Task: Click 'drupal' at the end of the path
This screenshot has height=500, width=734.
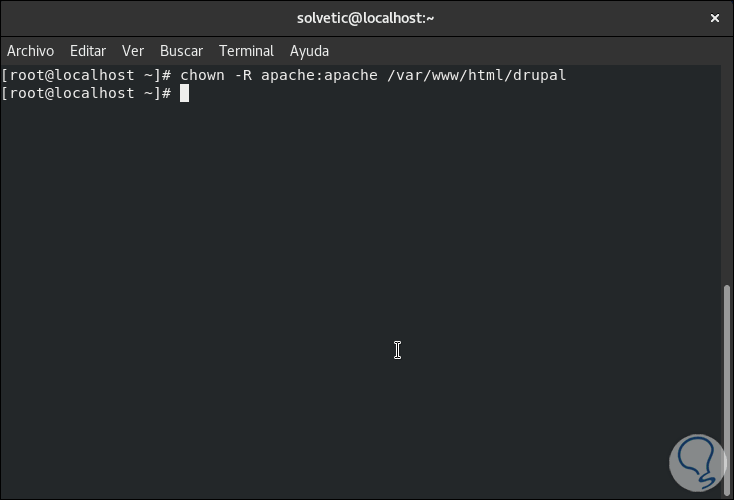Action: click(x=542, y=75)
